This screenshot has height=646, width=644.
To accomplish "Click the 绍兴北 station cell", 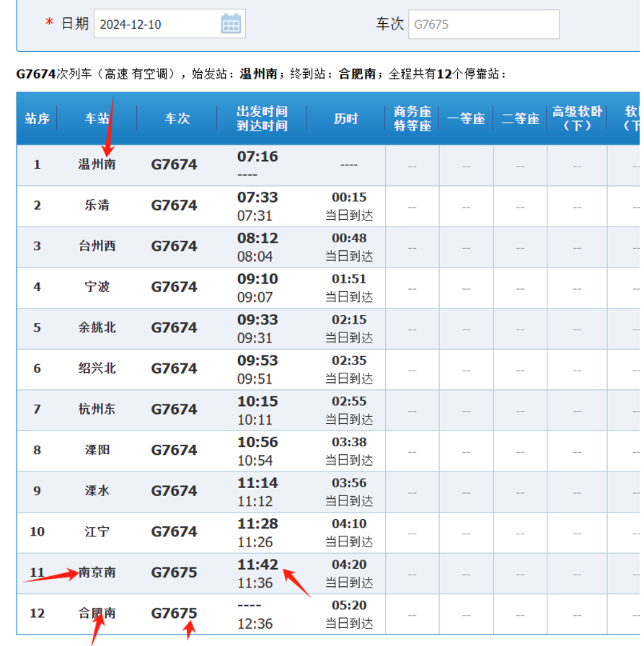I will tap(97, 368).
